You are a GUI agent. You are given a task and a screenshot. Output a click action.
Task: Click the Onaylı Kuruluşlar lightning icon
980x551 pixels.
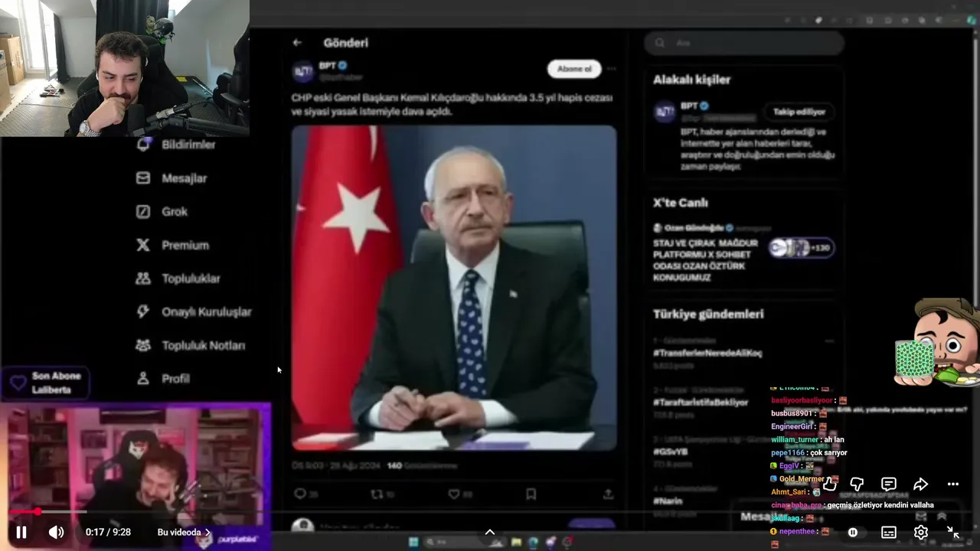(x=143, y=311)
